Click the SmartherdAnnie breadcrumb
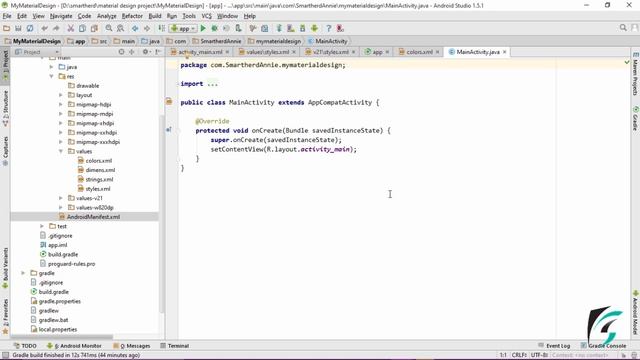 [x=217, y=41]
